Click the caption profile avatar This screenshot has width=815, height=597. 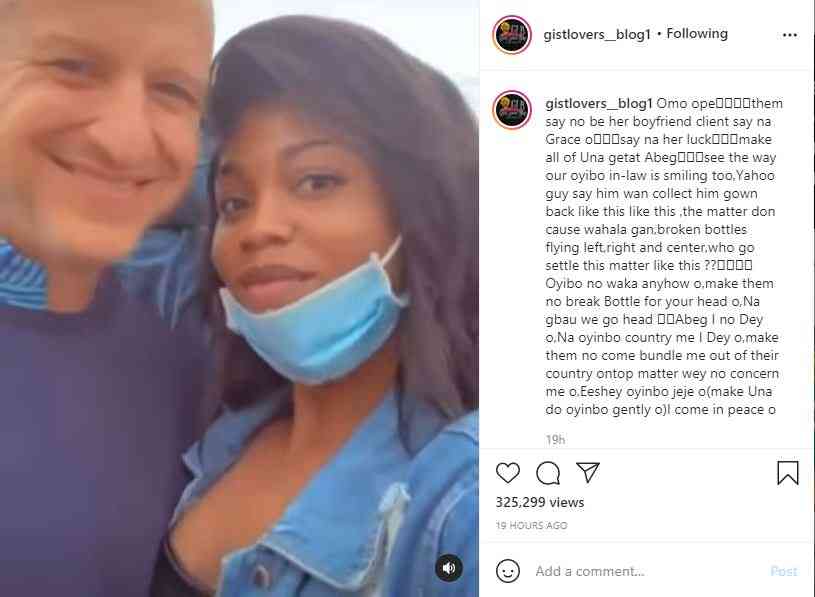point(512,110)
